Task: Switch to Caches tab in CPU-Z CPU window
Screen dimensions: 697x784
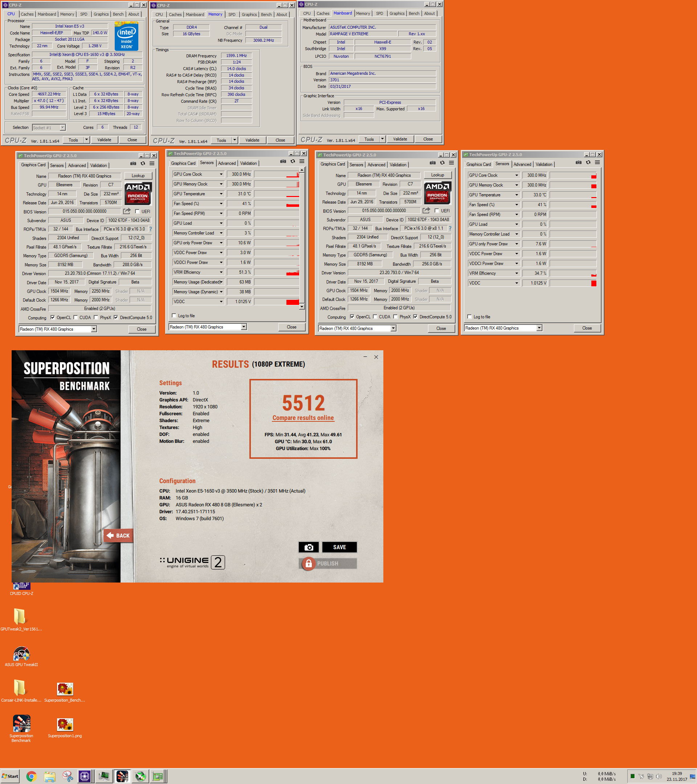Action: tap(27, 14)
